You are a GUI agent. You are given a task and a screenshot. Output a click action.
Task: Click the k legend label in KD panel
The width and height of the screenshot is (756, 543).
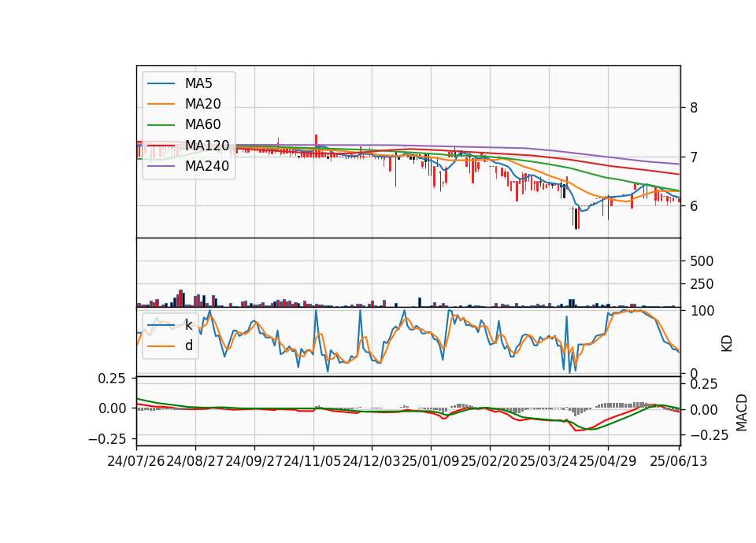(x=188, y=325)
